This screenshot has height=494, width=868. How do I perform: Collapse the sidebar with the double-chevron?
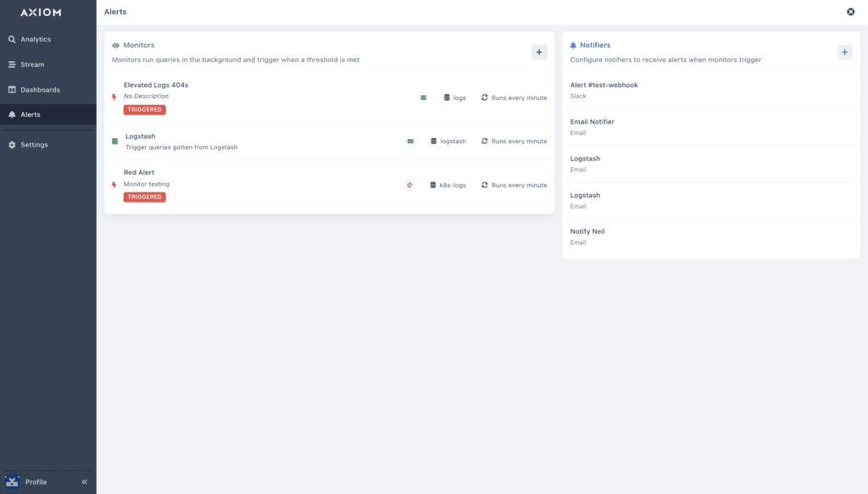coord(84,481)
